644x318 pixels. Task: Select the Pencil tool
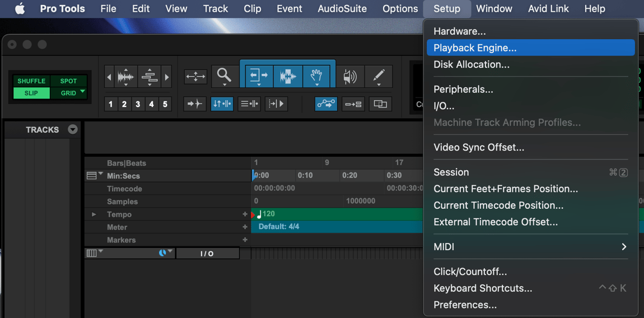point(379,76)
